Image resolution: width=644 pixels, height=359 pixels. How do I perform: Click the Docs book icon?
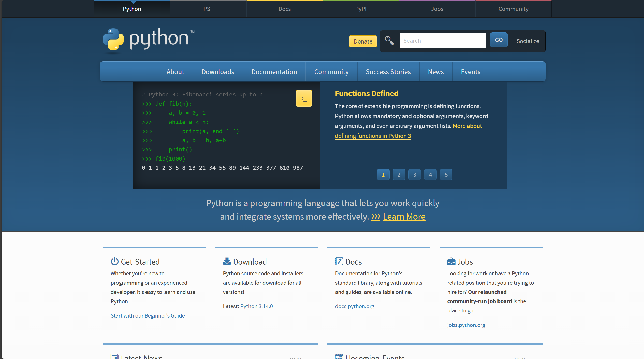[x=339, y=261]
